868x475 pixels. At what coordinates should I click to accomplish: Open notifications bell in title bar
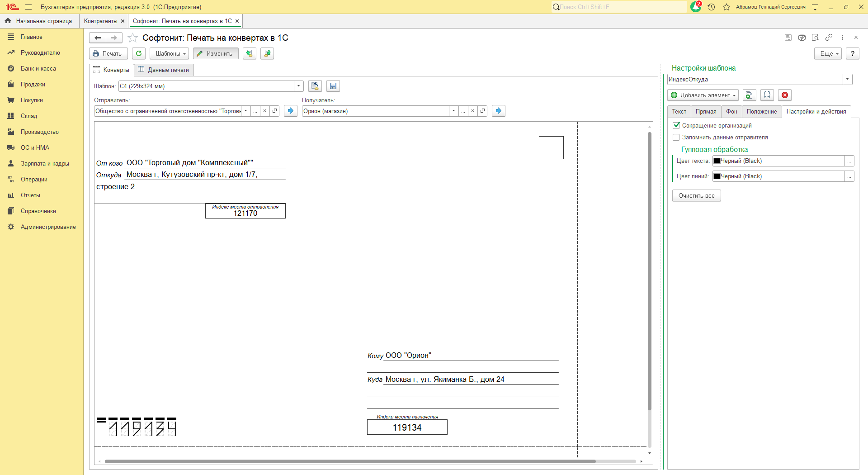point(695,7)
